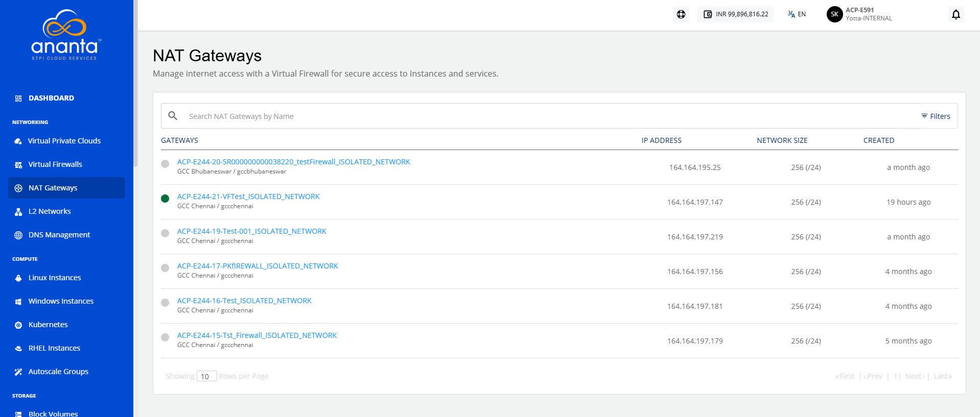Click the wallet balance icon
This screenshot has width=980, height=417.
(708, 14)
